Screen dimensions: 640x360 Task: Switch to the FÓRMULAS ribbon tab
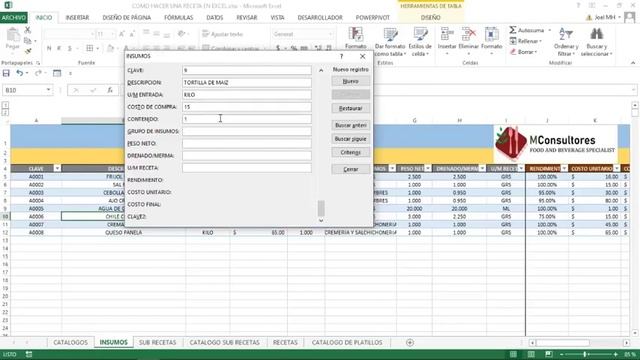[179, 18]
